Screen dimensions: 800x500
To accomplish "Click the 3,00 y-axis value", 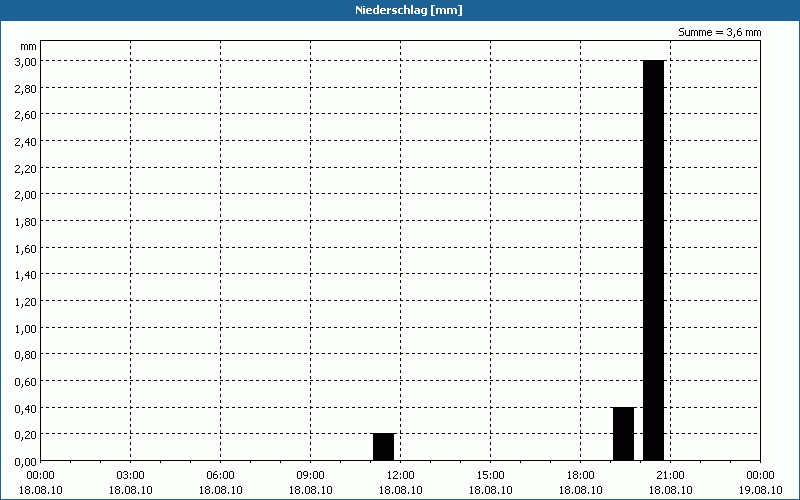I will (x=26, y=61).
